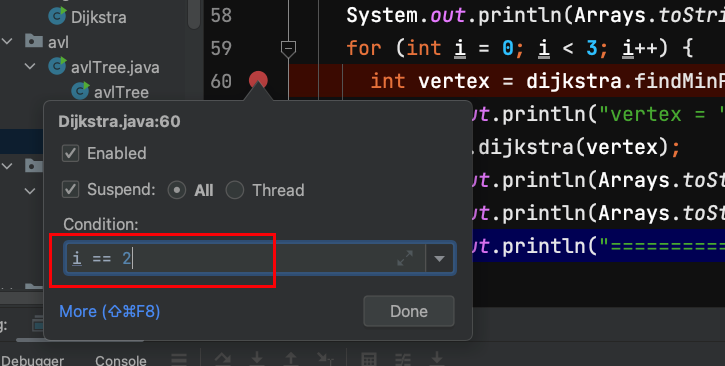Viewport: 725px width, 366px height.
Task: Collapse the avl folder
Action: pos(7,42)
